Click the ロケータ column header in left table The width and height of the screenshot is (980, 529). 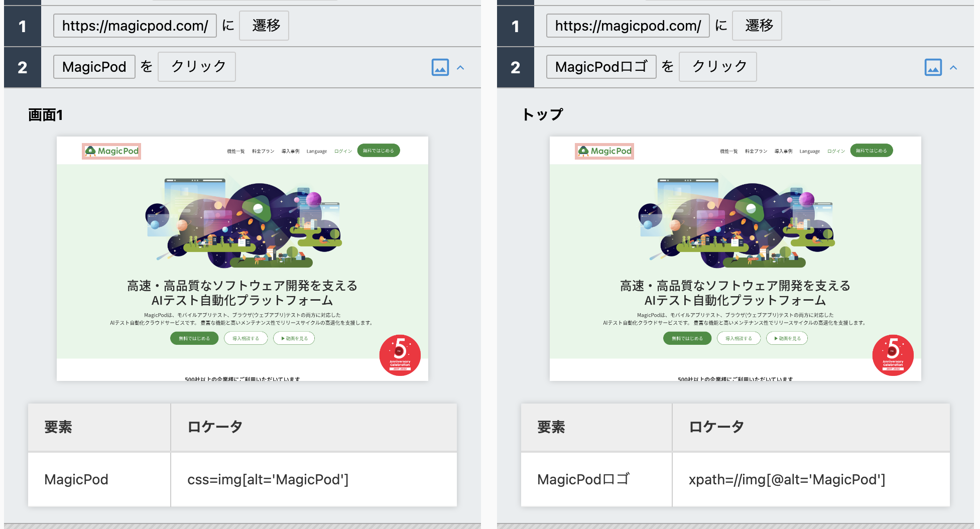pyautogui.click(x=314, y=427)
